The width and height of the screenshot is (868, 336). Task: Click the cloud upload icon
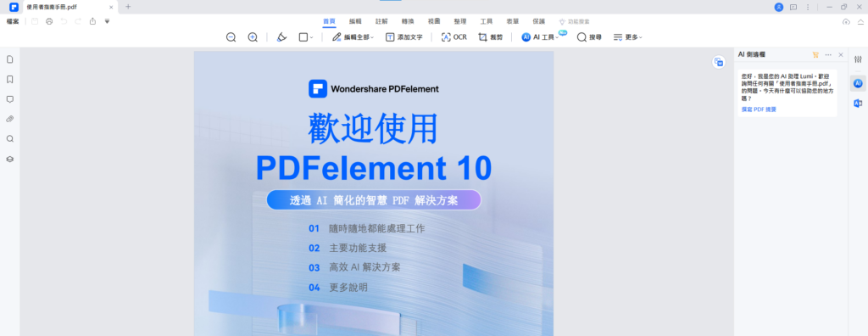coord(846,21)
